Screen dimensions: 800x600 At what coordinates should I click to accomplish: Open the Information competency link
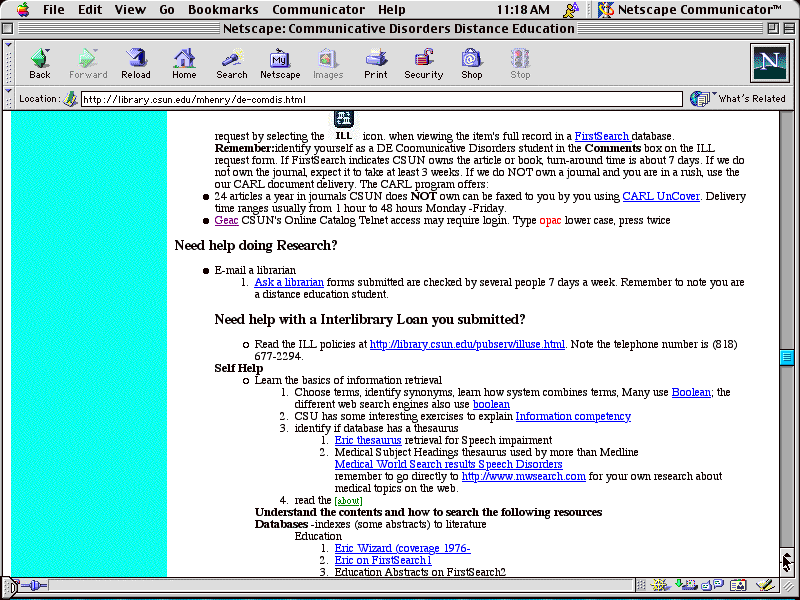pyautogui.click(x=573, y=416)
